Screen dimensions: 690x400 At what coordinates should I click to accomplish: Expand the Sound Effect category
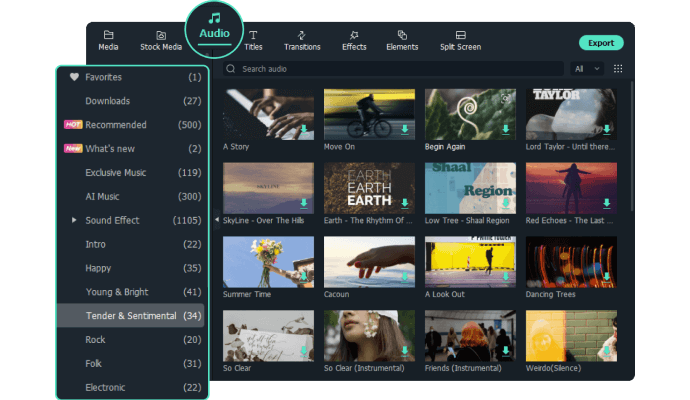coord(74,220)
